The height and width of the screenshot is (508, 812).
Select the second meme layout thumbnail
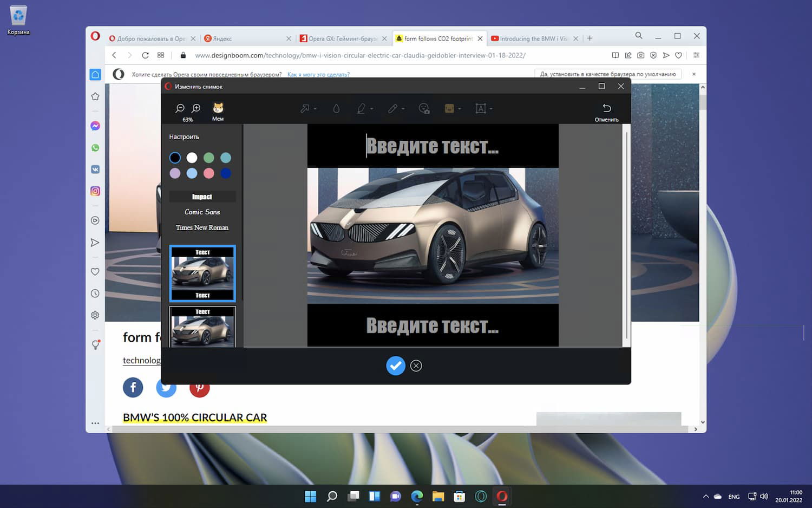[x=202, y=327]
